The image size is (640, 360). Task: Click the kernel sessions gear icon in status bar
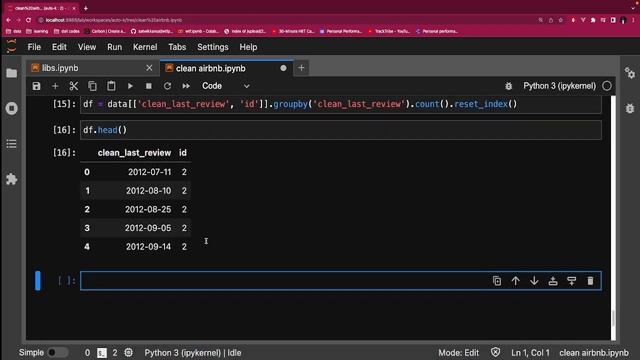(x=129, y=353)
